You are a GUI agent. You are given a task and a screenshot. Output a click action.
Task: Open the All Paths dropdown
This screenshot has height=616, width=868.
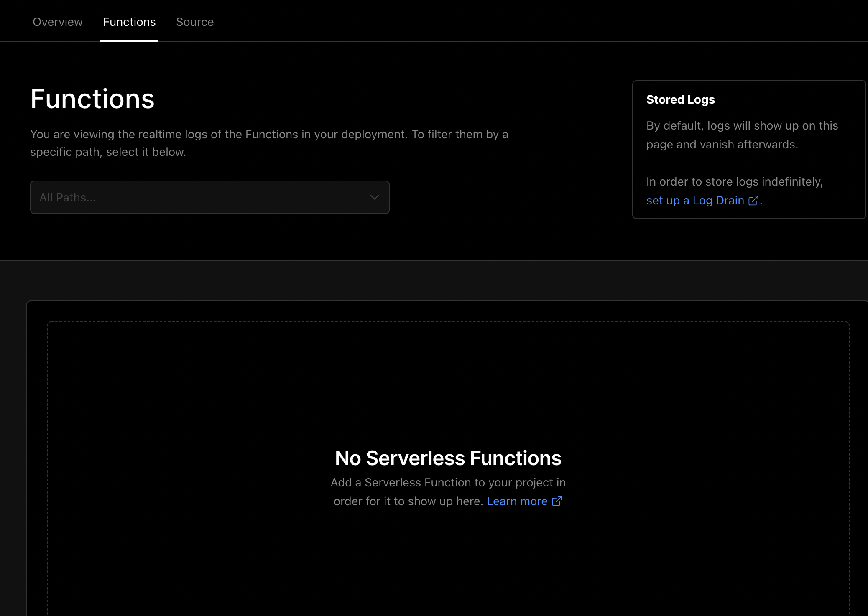(210, 197)
